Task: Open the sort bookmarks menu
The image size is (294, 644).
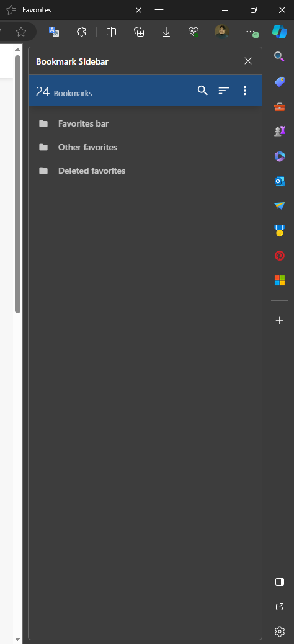Action: (x=223, y=91)
